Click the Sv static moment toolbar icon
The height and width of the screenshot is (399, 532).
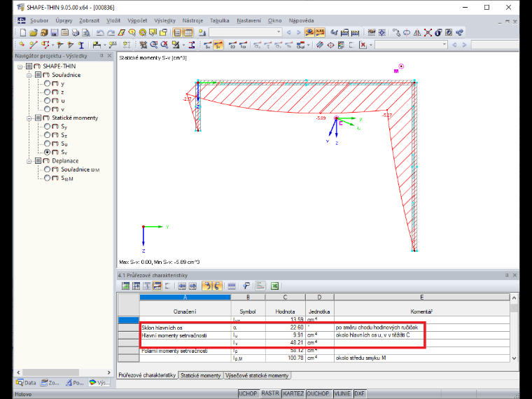pyautogui.click(x=218, y=45)
